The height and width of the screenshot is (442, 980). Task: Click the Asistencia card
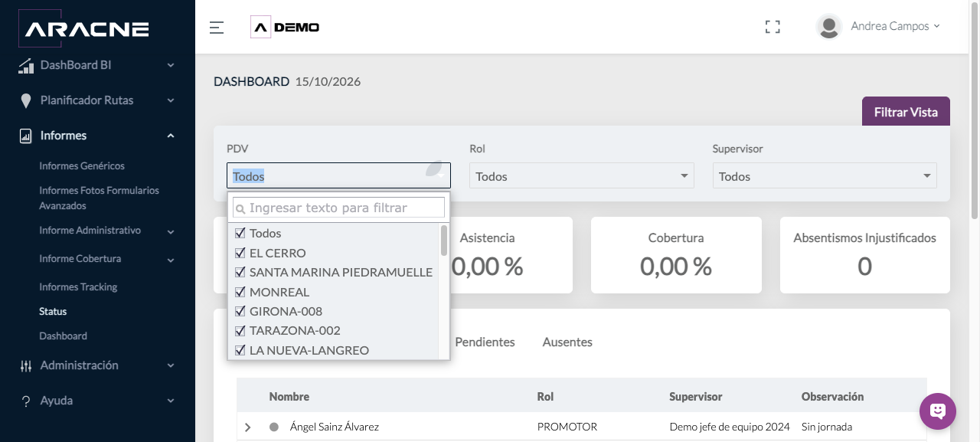[x=510, y=255]
